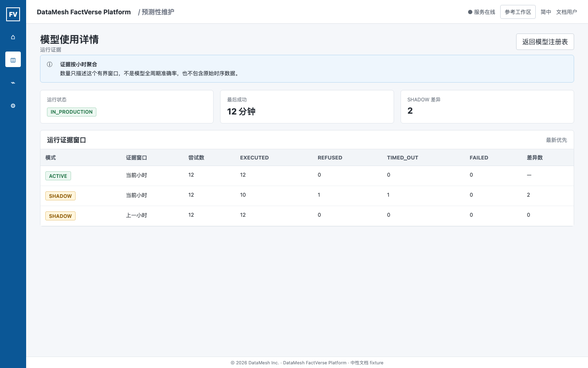Click the 12 分钟 last success value
Image resolution: width=588 pixels, height=368 pixels.
241,112
